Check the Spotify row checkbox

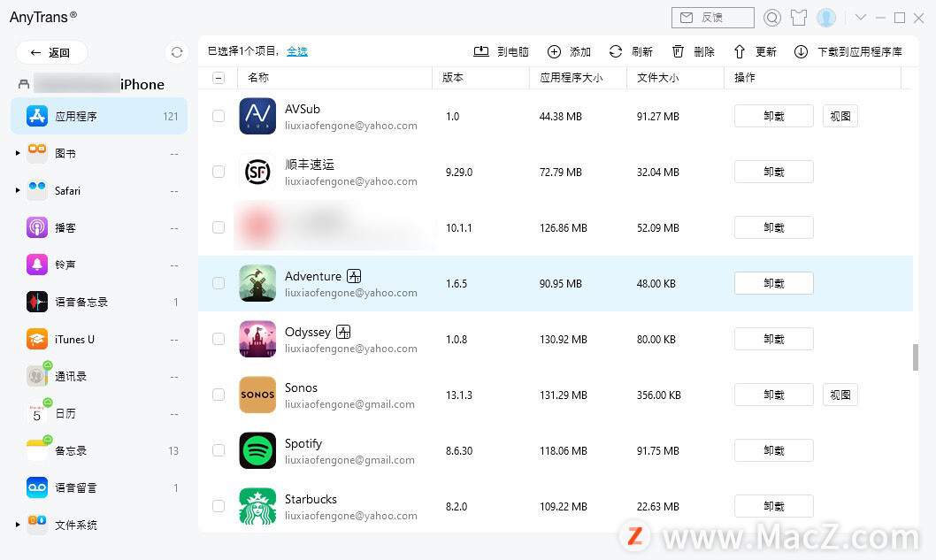click(x=219, y=450)
